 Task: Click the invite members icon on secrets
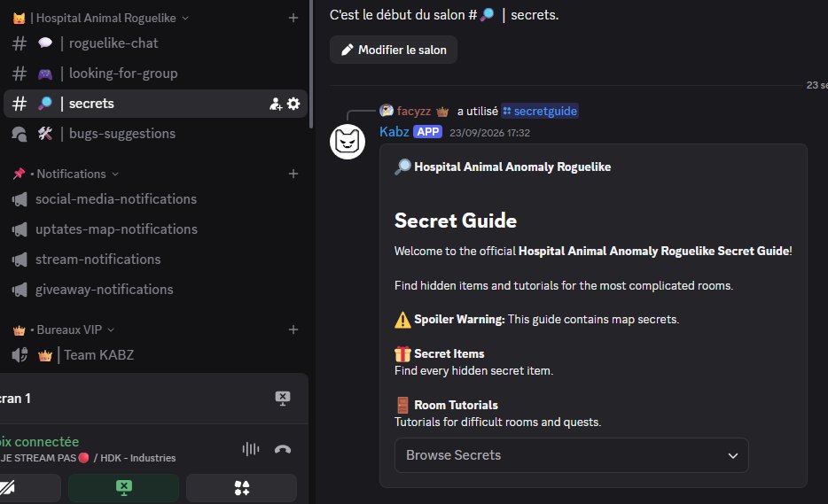pyautogui.click(x=276, y=104)
